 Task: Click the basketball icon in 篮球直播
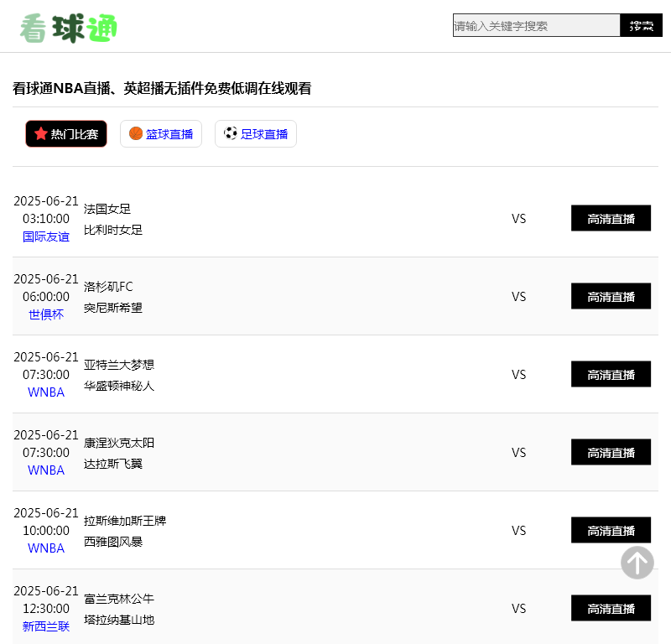136,133
